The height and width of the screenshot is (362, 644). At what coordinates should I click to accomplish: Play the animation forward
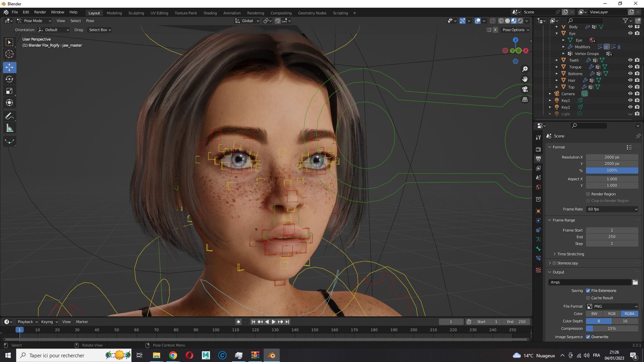274,322
